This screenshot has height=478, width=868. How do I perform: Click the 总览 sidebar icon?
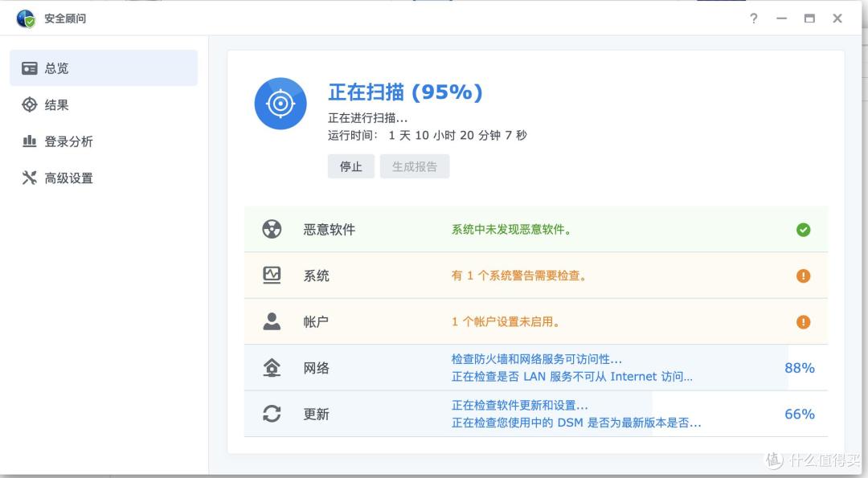click(x=30, y=68)
